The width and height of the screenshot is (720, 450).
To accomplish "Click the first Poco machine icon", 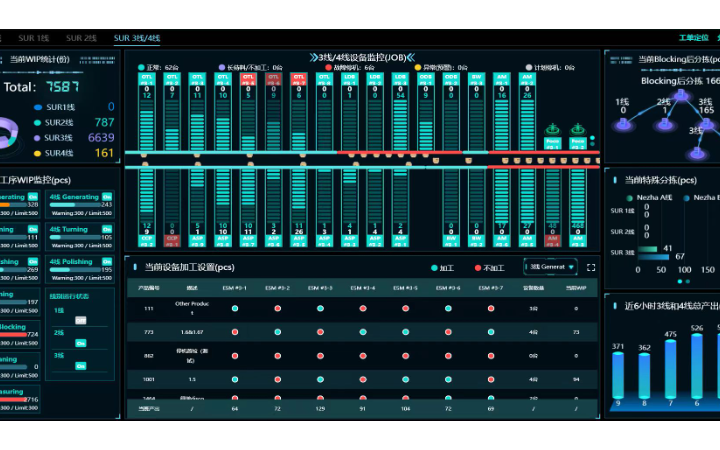I will click(x=552, y=136).
